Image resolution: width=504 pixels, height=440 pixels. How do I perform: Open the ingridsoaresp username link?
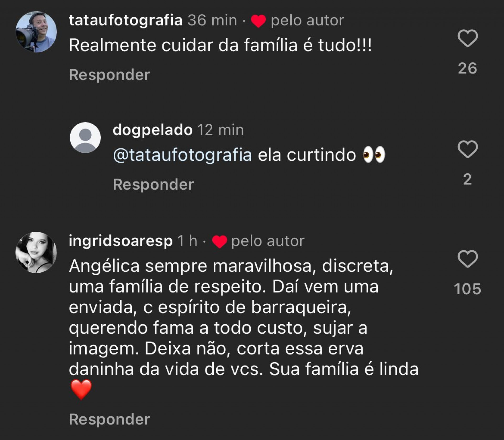tap(120, 241)
